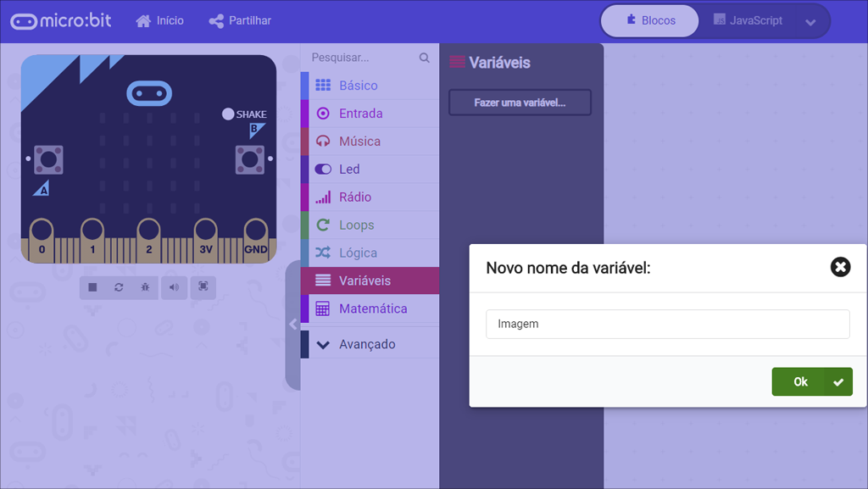868x489 pixels.
Task: Click the Matemática calculator icon
Action: click(x=323, y=308)
